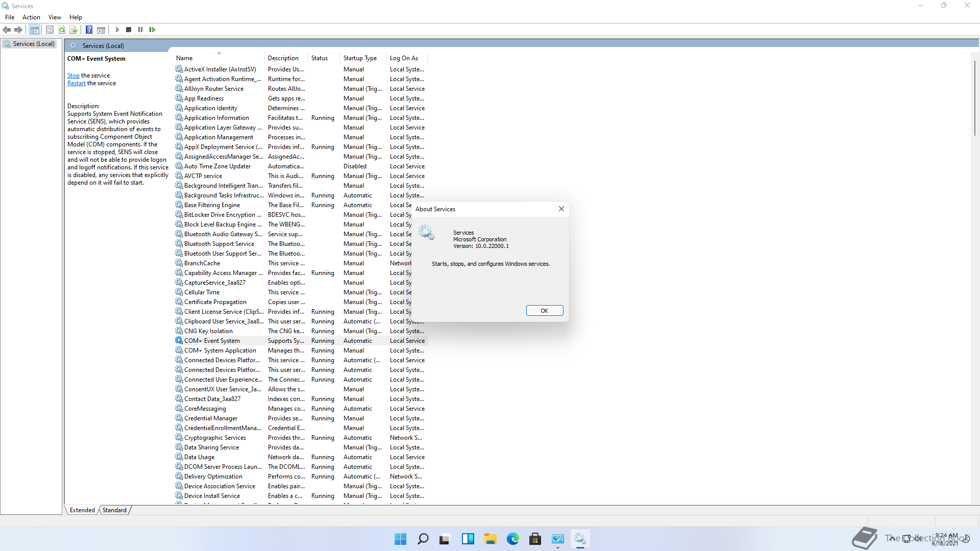The image size is (980, 551).
Task: Click the Back arrow in toolbar
Action: click(x=7, y=30)
